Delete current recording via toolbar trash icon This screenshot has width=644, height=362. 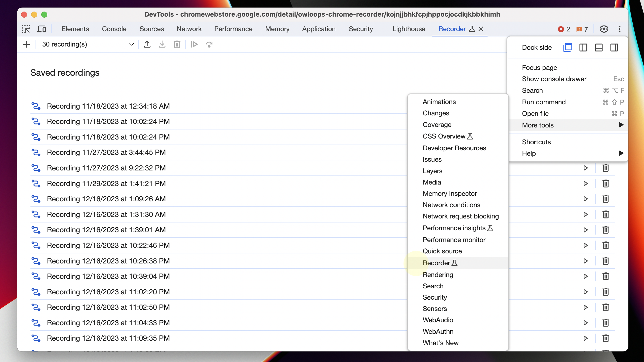pyautogui.click(x=177, y=44)
